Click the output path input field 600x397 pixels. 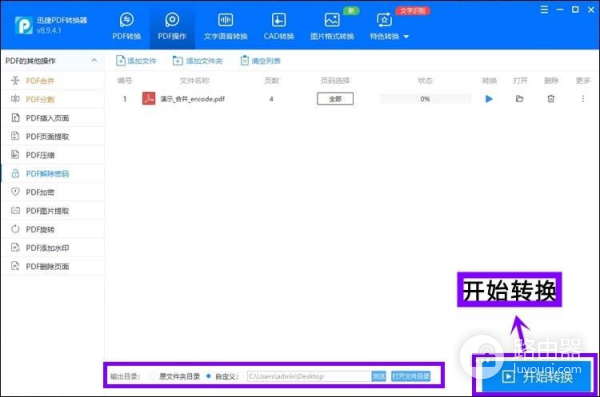(309, 376)
